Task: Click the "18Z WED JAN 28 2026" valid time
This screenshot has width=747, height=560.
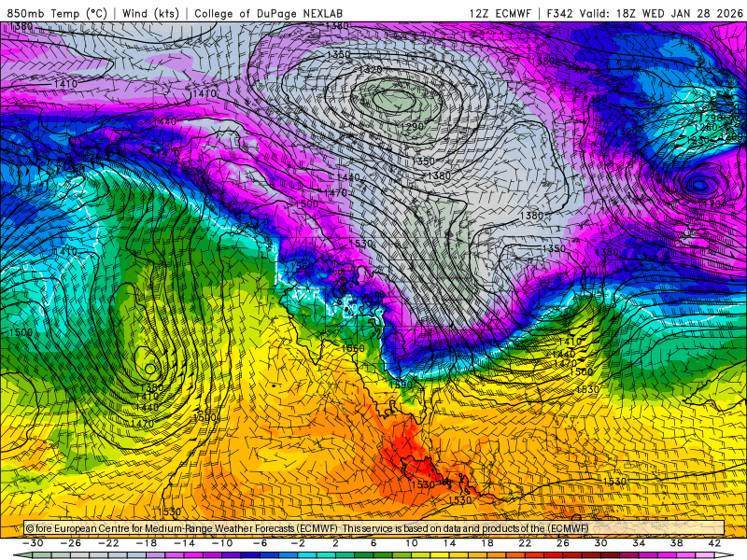Action: 680,13
